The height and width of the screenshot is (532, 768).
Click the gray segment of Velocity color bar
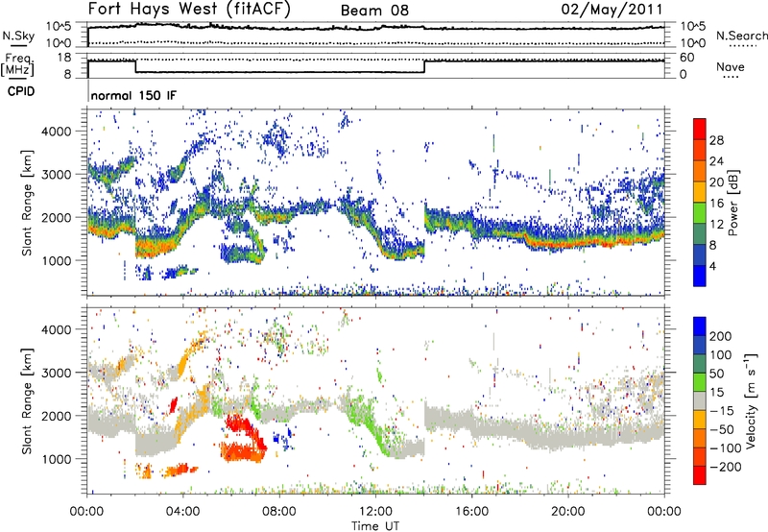point(700,401)
